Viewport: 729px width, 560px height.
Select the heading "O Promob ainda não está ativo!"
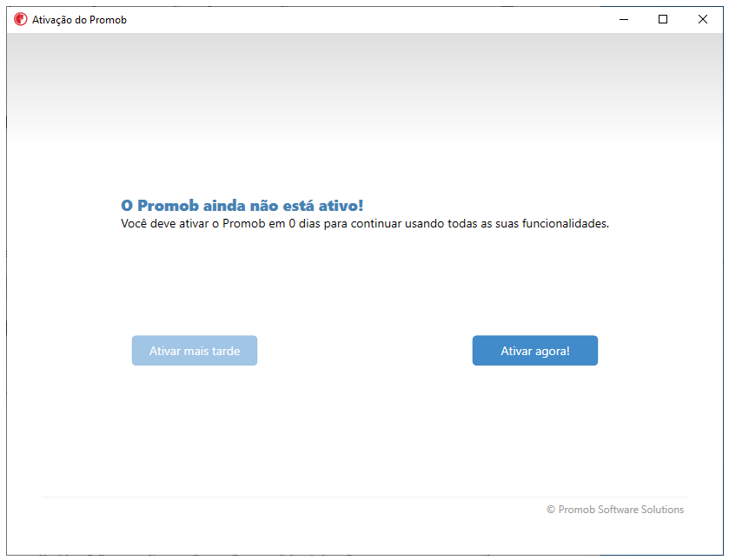point(242,206)
